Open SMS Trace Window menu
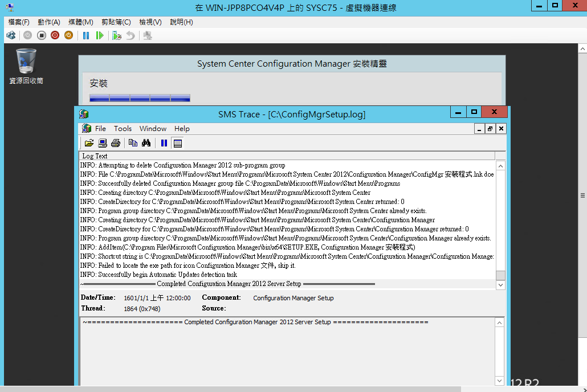This screenshot has height=392, width=587. coord(153,128)
